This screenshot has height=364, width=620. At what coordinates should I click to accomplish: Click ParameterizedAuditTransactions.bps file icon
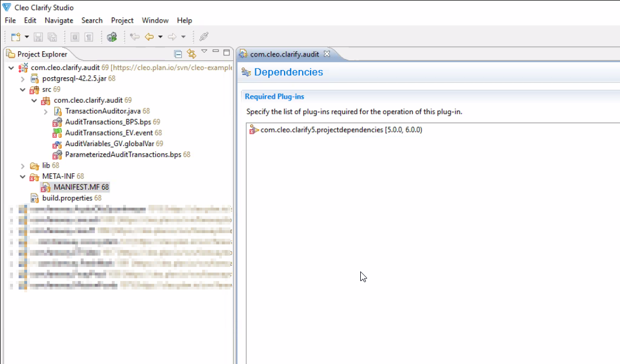point(58,155)
